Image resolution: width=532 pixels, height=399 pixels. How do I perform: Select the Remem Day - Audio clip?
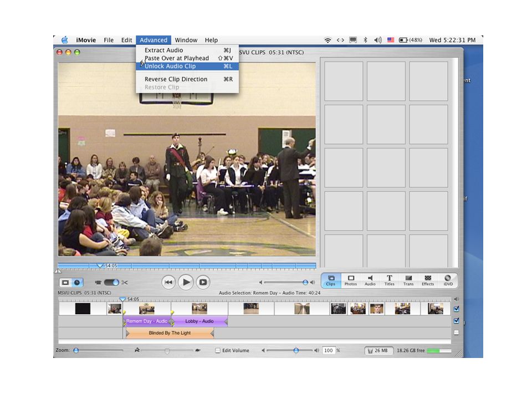[148, 321]
